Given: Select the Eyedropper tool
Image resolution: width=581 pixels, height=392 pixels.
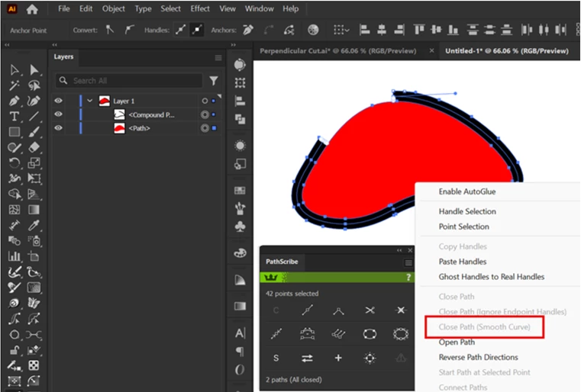Looking at the screenshot, I should (34, 225).
